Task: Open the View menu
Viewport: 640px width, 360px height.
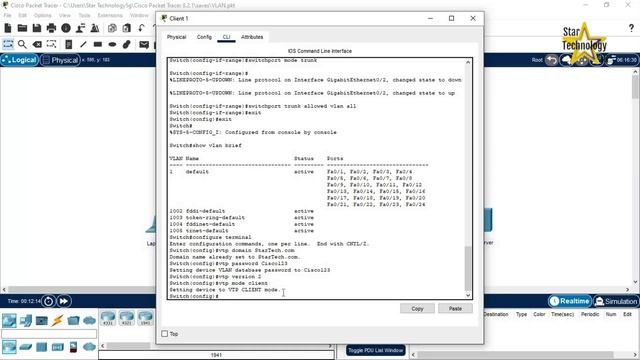Action: click(64, 15)
